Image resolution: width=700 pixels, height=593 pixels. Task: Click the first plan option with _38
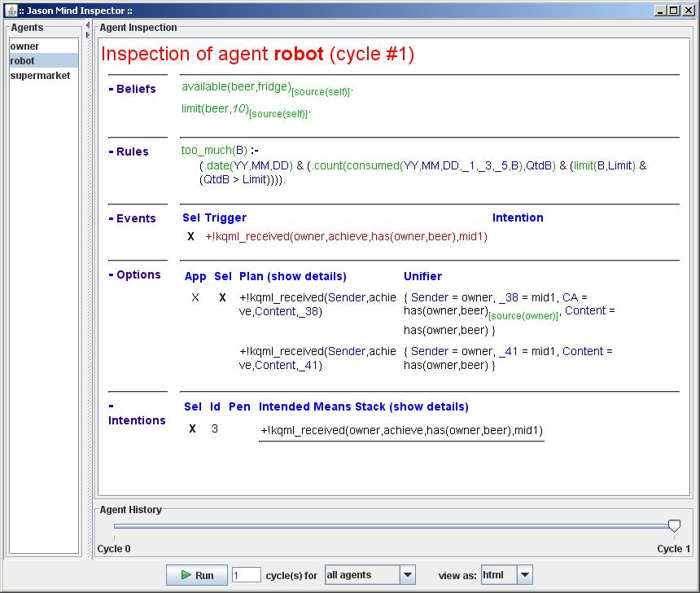317,305
